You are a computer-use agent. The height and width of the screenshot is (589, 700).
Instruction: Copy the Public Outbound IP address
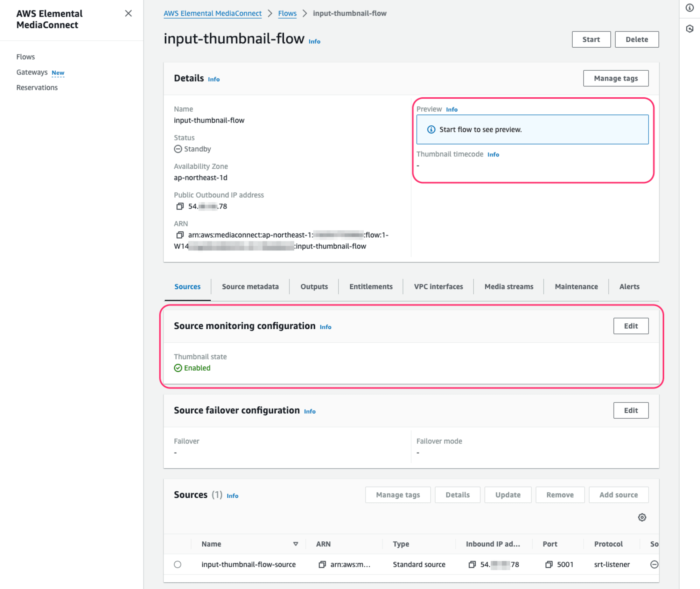pos(180,206)
